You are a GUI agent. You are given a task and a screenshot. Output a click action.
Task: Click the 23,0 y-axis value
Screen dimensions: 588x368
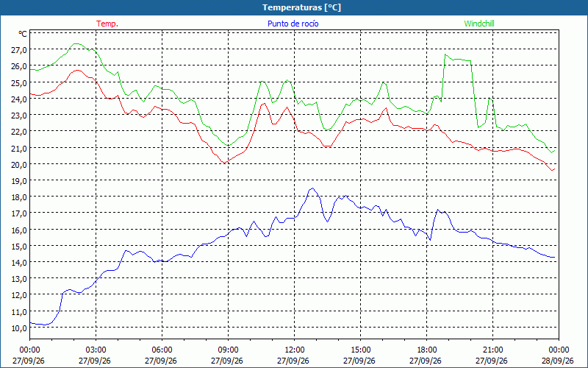pos(19,116)
